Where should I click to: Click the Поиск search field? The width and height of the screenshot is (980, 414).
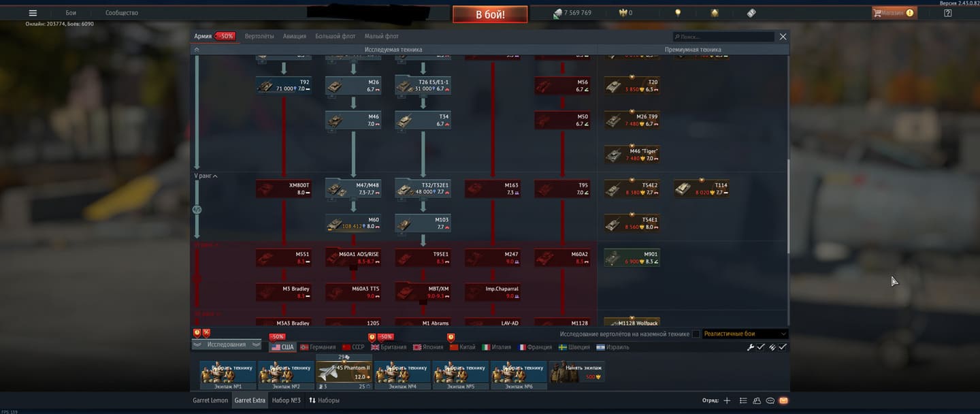pos(724,37)
